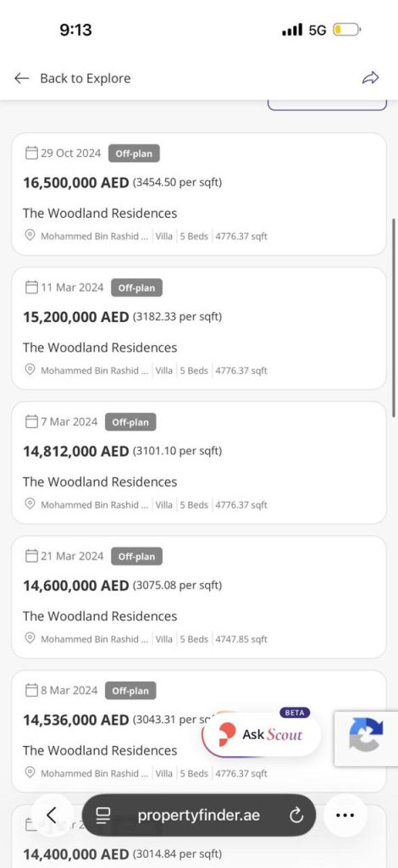This screenshot has width=398, height=868.
Task: Tap the Back to Explore link
Action: (86, 78)
